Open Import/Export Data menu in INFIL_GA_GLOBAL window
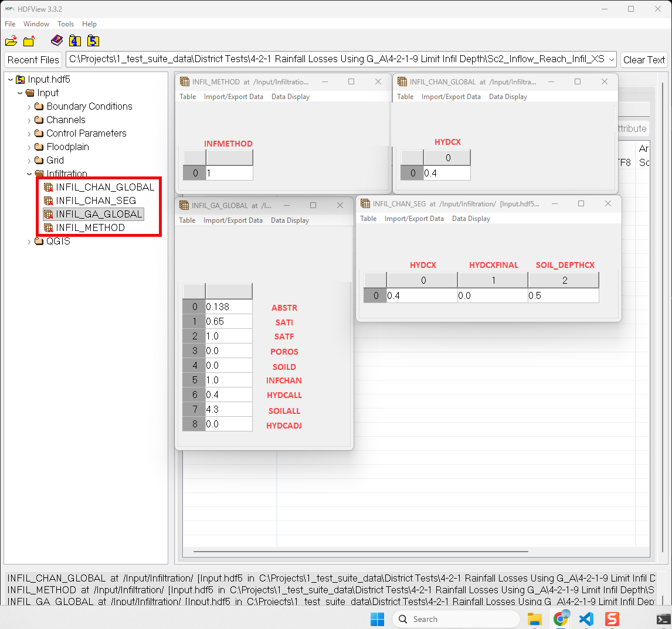The image size is (672, 629). click(x=233, y=220)
